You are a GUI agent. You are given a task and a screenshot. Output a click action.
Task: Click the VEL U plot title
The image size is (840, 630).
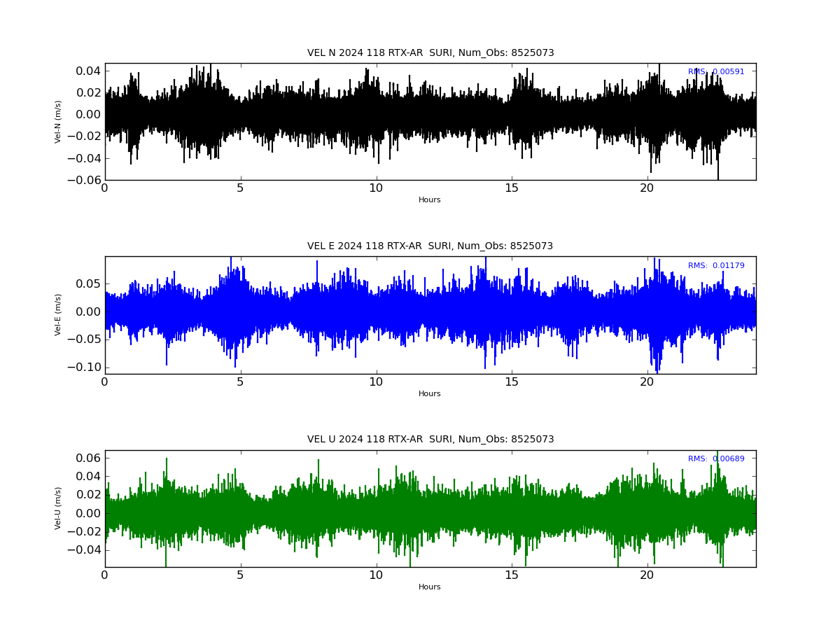430,440
